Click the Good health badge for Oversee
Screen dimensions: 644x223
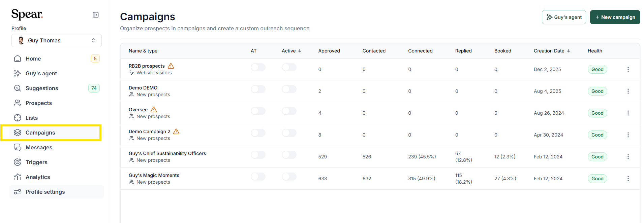coord(597,113)
